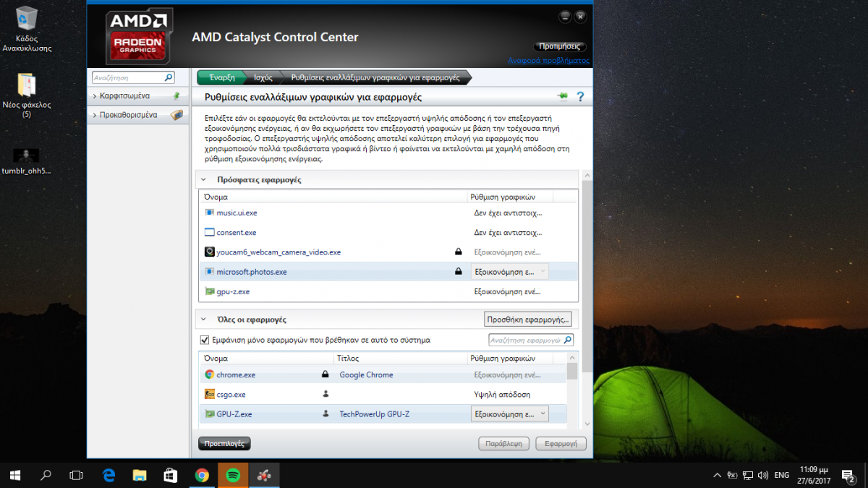Screen dimensions: 868x488
Task: Uncheck Εμφάνιση μόνο εφαρμογών που βρέθηκαν checkbox
Action: tap(204, 340)
